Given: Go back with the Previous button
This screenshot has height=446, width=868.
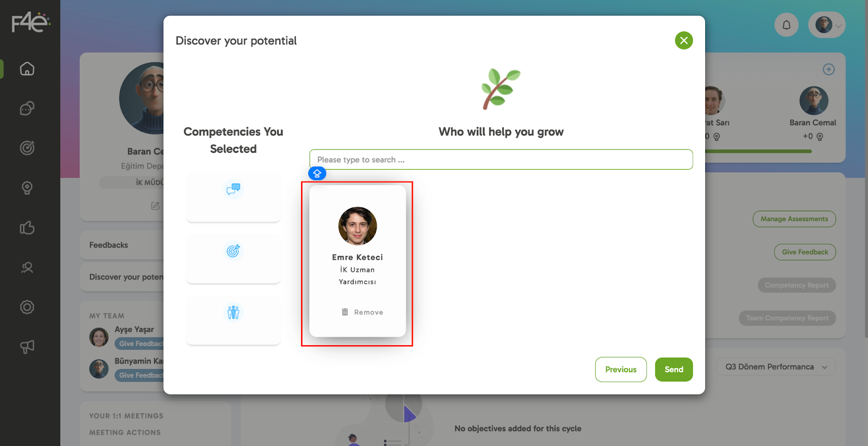Looking at the screenshot, I should click(621, 370).
